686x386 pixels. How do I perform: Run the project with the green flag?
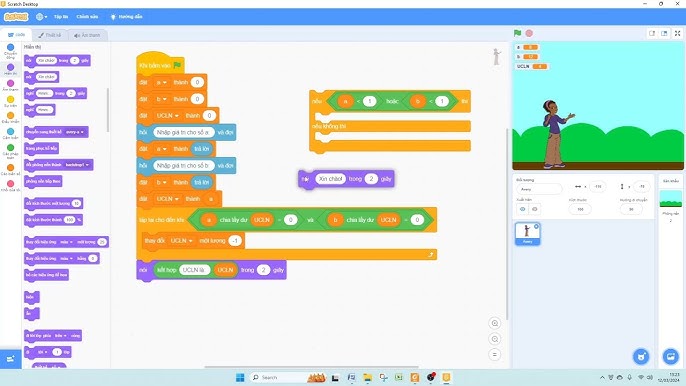tap(518, 33)
